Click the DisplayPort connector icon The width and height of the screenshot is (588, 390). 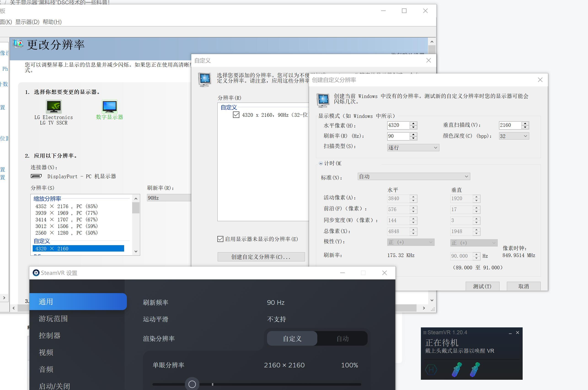(36, 176)
